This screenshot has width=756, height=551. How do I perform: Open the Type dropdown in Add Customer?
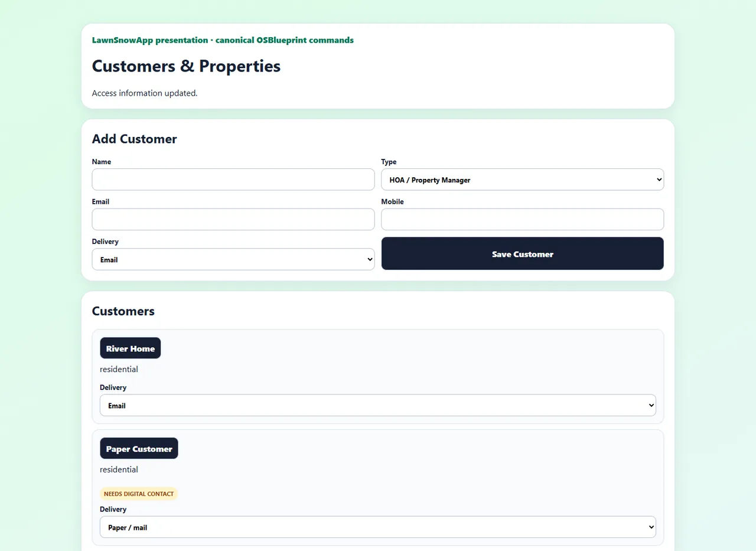[523, 180]
